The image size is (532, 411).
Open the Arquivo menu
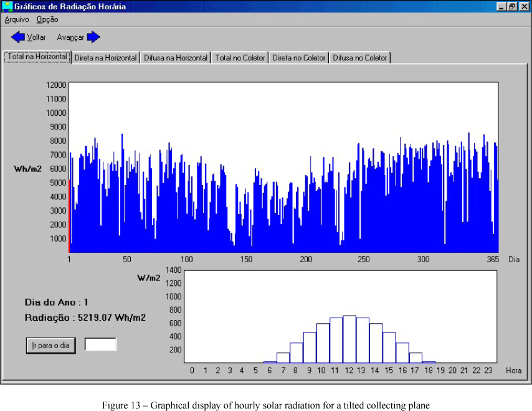point(17,20)
